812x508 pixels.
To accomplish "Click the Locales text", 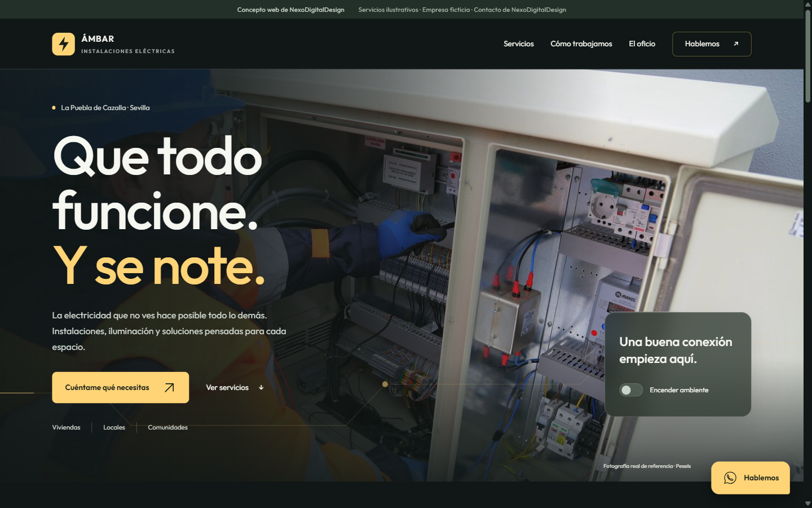I will pos(114,427).
